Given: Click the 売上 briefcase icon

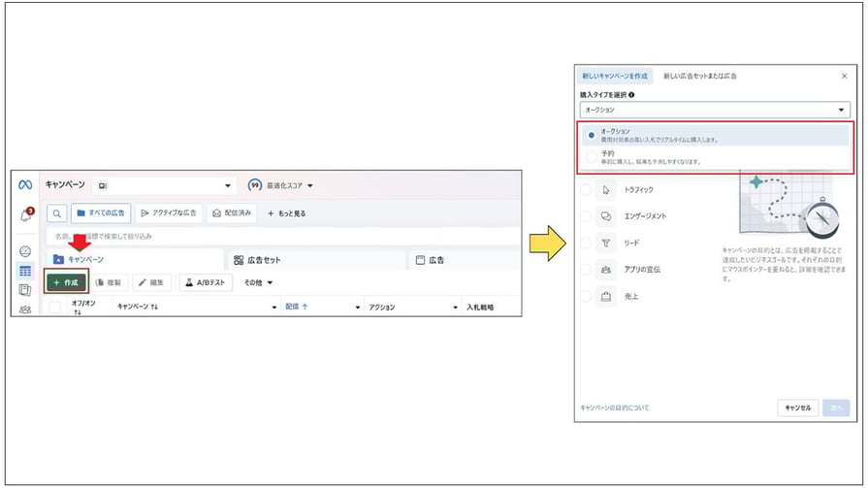Looking at the screenshot, I should click(606, 297).
